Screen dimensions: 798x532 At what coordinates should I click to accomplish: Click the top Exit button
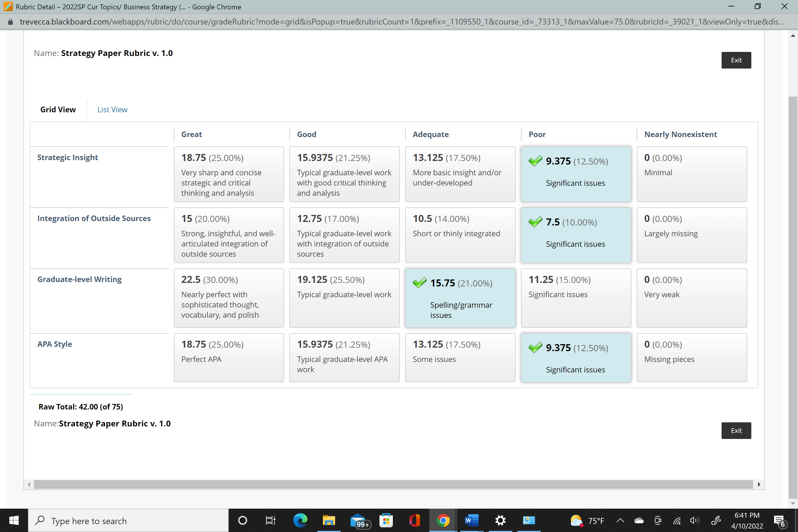736,60
